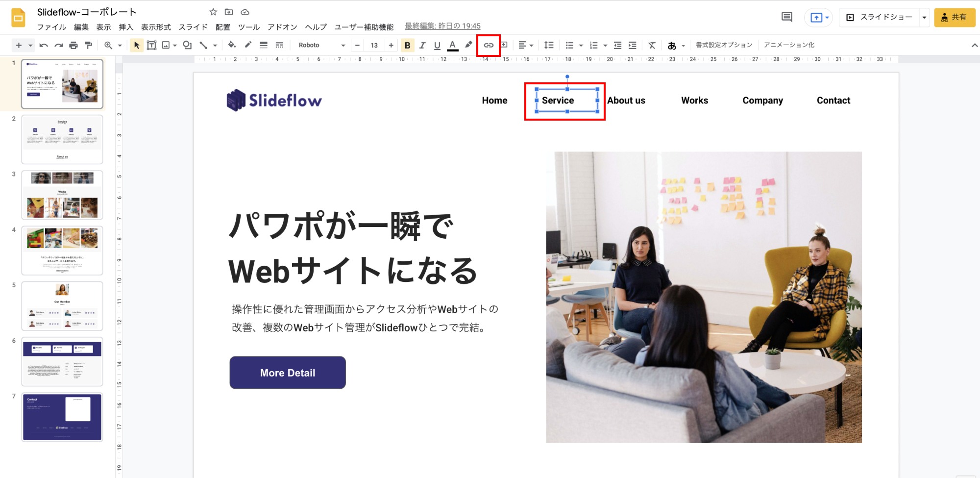
Task: Open the slideshow options dropdown arrow
Action: pos(924,17)
